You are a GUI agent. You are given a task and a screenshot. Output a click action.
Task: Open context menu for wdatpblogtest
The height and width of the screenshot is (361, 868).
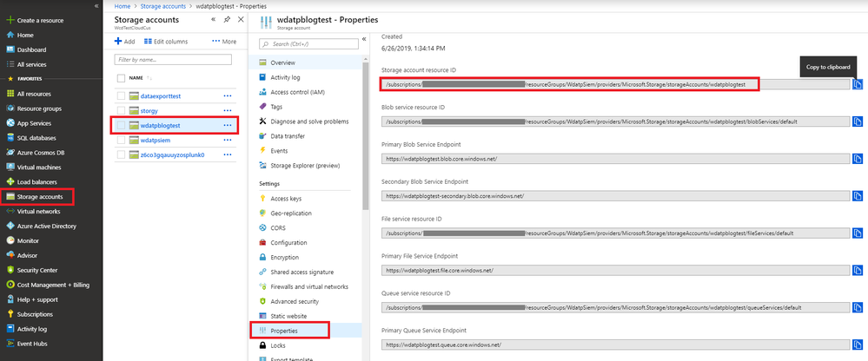(x=227, y=126)
